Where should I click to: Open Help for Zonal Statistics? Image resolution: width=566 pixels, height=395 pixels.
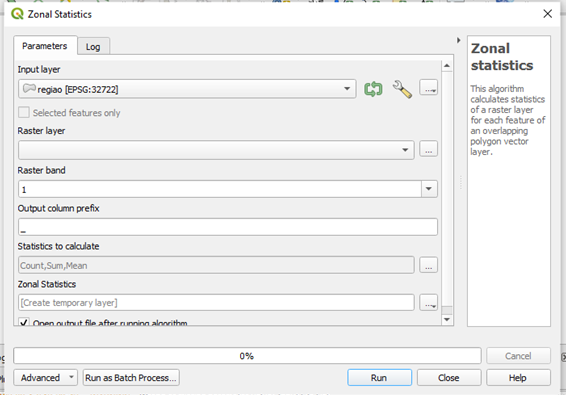pos(518,378)
